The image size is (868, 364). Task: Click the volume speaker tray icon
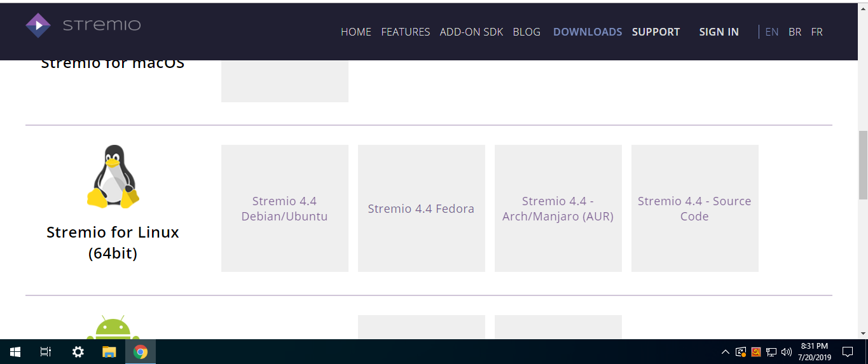(x=787, y=352)
